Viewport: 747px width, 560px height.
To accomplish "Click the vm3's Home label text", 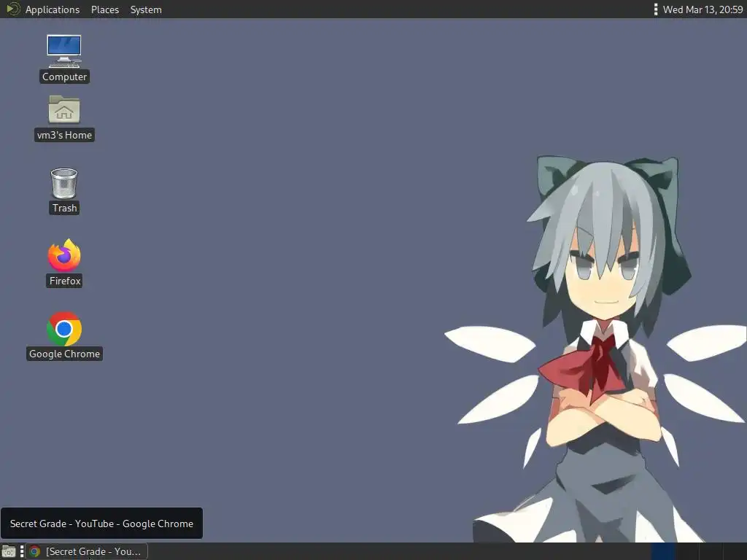I will point(64,135).
